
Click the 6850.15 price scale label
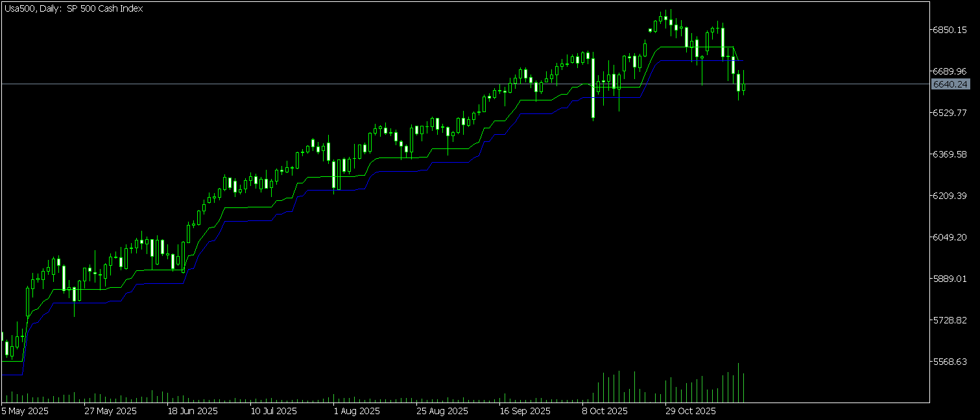[950, 30]
